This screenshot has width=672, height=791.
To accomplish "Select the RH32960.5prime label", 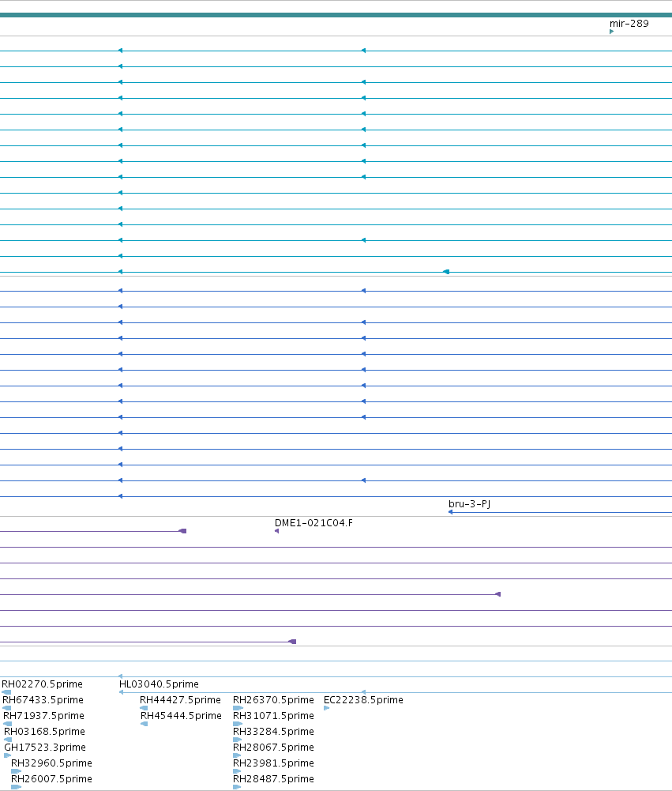I will pyautogui.click(x=51, y=763).
